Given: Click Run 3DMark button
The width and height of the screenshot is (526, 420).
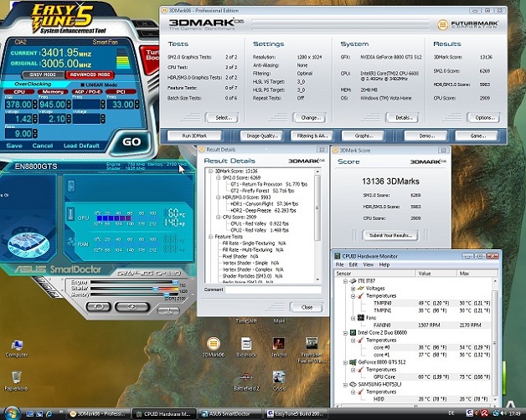Looking at the screenshot, I should 194,136.
